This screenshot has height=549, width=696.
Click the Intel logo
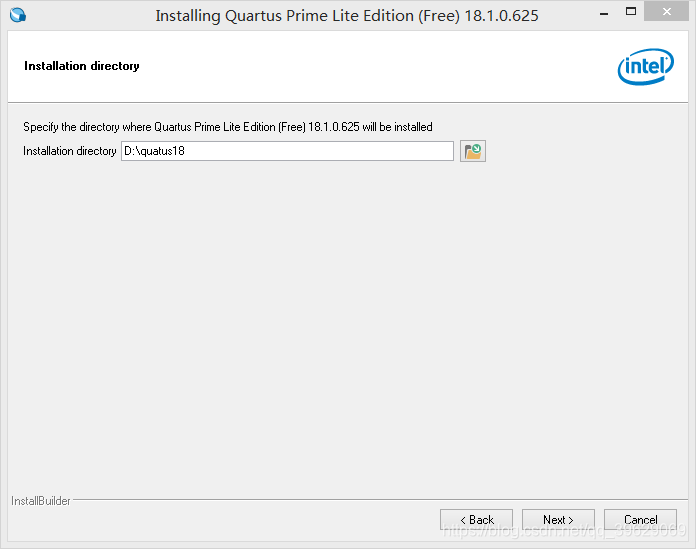645,67
